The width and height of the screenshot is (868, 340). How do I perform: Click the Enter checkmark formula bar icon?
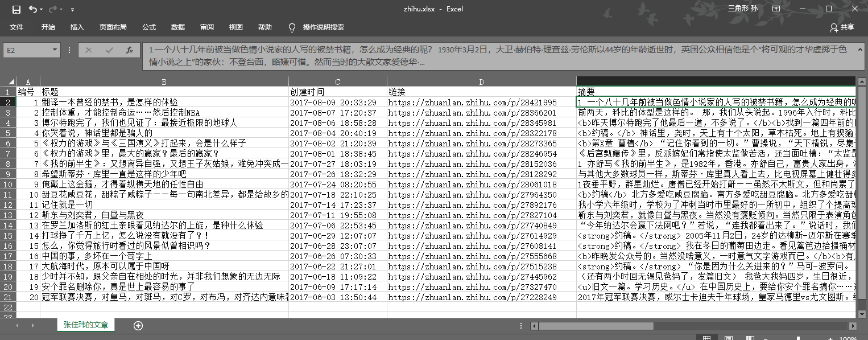(109, 50)
